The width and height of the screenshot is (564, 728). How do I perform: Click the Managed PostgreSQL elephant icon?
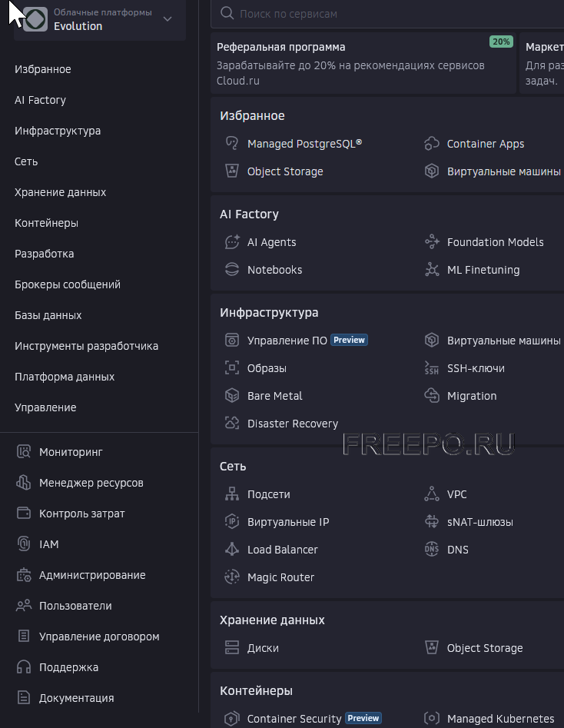click(x=231, y=144)
